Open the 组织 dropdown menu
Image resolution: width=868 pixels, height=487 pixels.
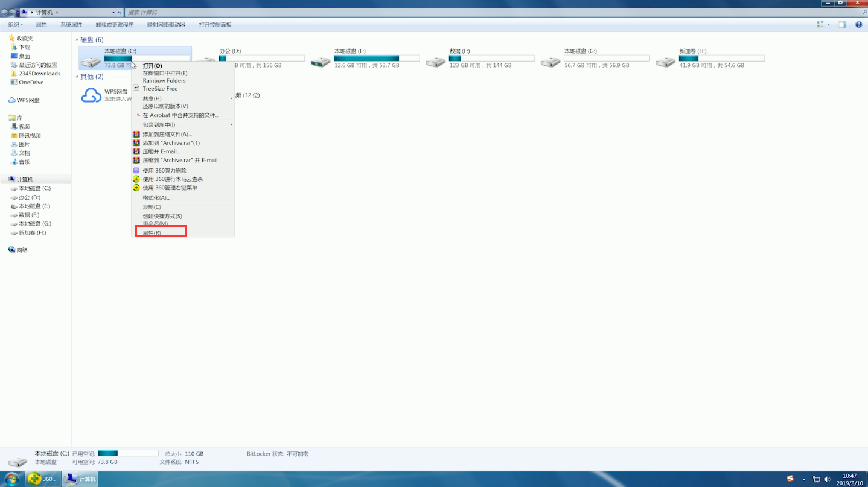coord(15,25)
